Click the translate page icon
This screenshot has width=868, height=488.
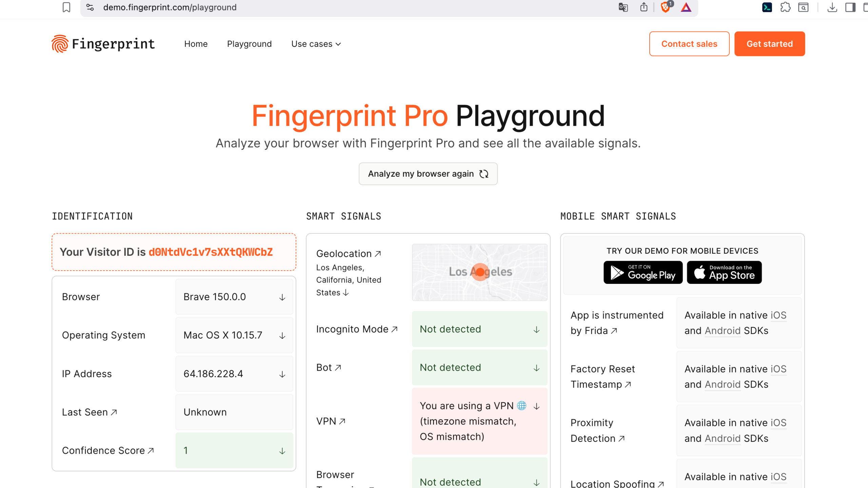pyautogui.click(x=623, y=7)
